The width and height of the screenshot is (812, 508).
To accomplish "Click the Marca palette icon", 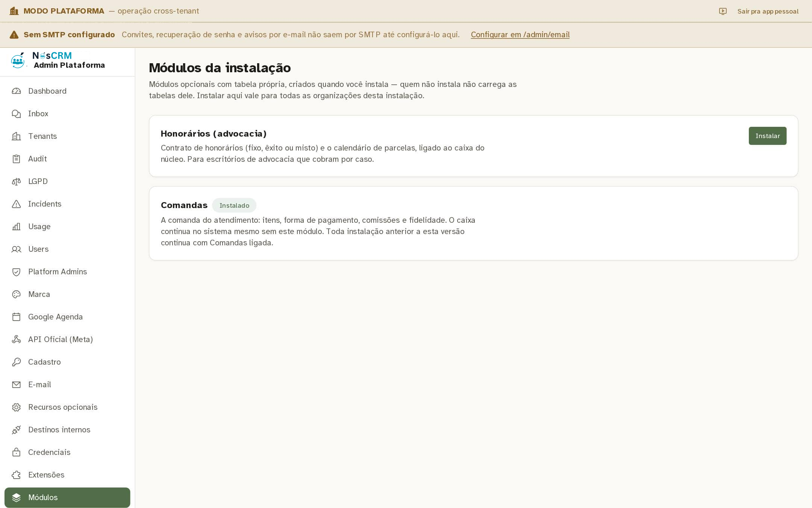I will [x=16, y=294].
